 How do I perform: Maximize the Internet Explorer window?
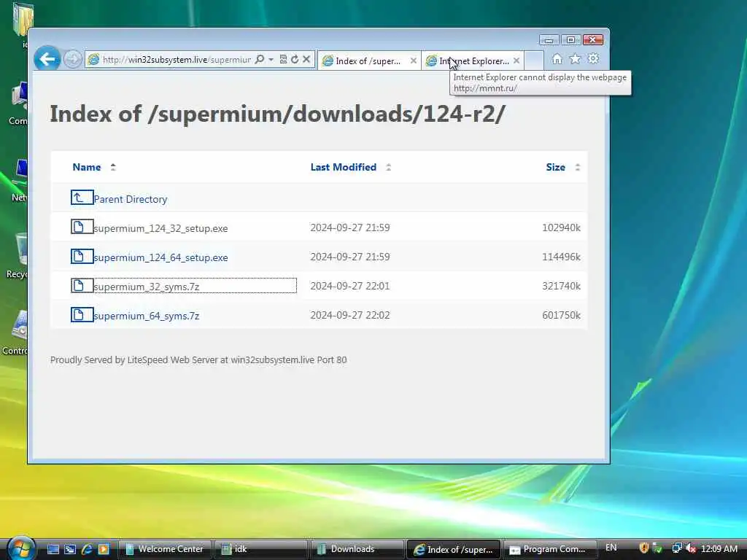pos(570,40)
